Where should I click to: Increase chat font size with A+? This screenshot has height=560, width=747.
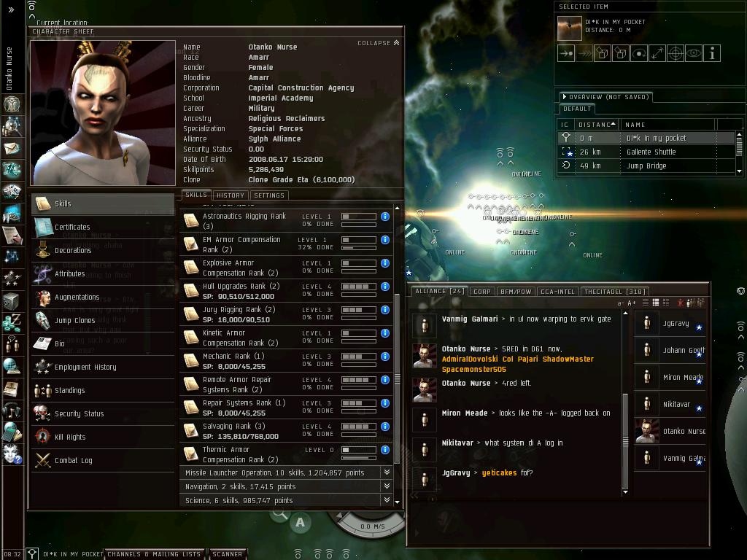(x=632, y=303)
